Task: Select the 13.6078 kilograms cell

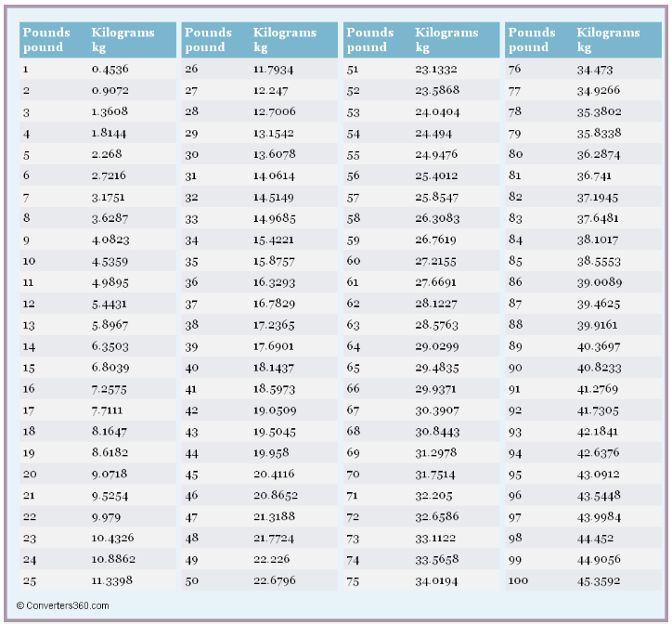Action: (x=275, y=154)
